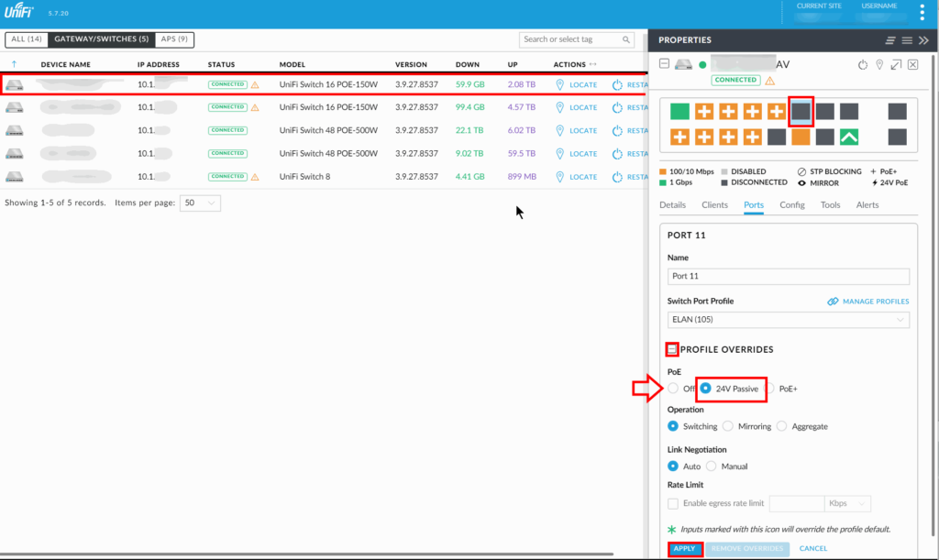
Task: Enable egress rate limit checkbox
Action: 673,504
